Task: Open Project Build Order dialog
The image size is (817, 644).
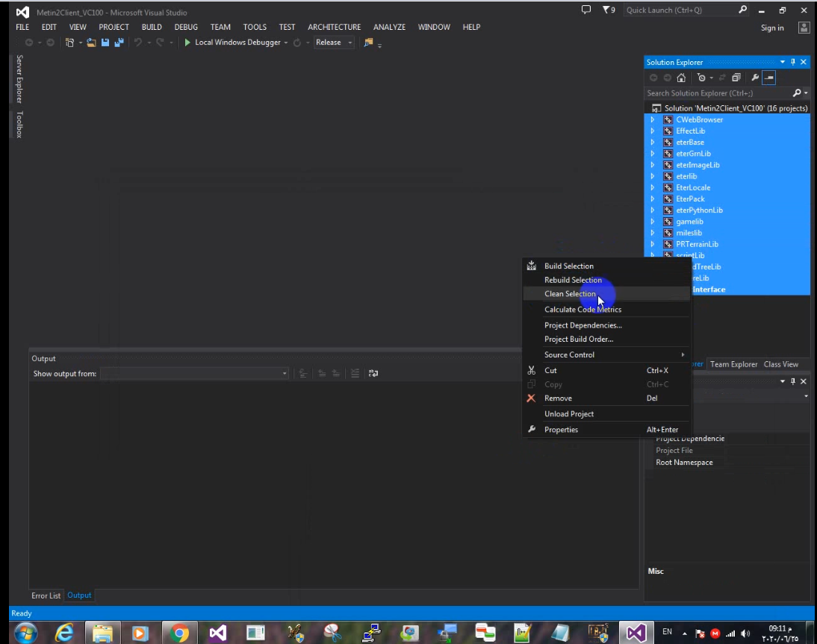Action: (607, 339)
